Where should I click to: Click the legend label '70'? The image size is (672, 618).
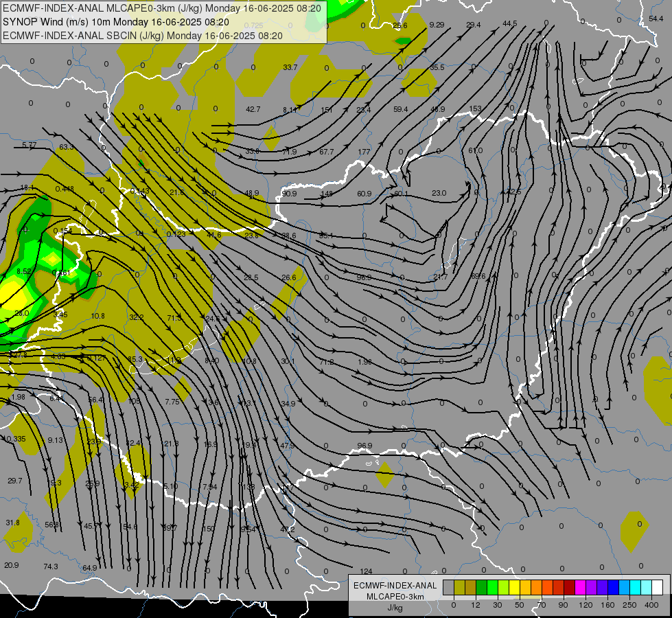point(542,605)
